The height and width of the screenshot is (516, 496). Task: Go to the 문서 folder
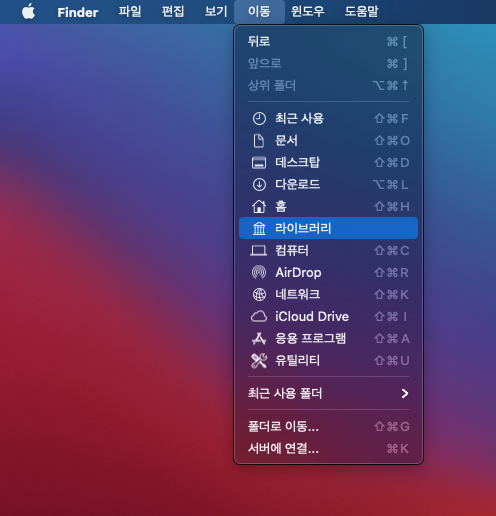pos(328,141)
